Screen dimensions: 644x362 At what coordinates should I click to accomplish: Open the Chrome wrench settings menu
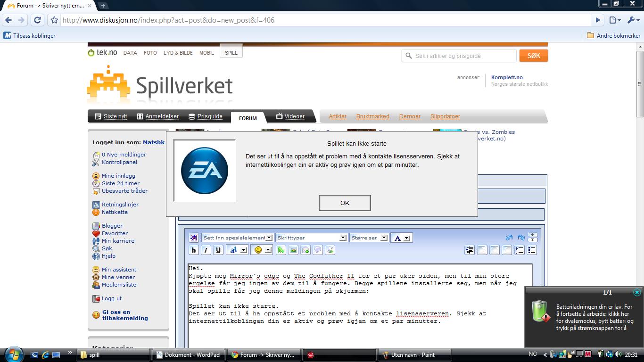pos(633,20)
